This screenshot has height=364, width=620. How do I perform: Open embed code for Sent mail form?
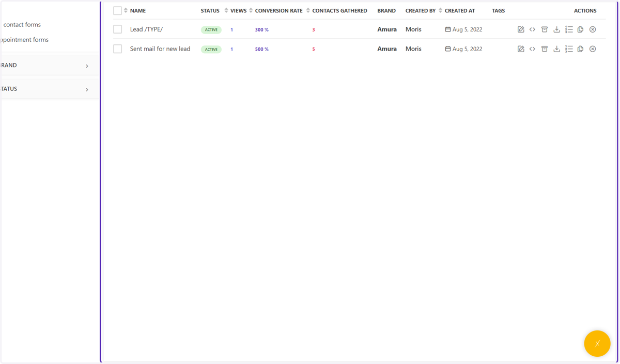click(x=532, y=49)
